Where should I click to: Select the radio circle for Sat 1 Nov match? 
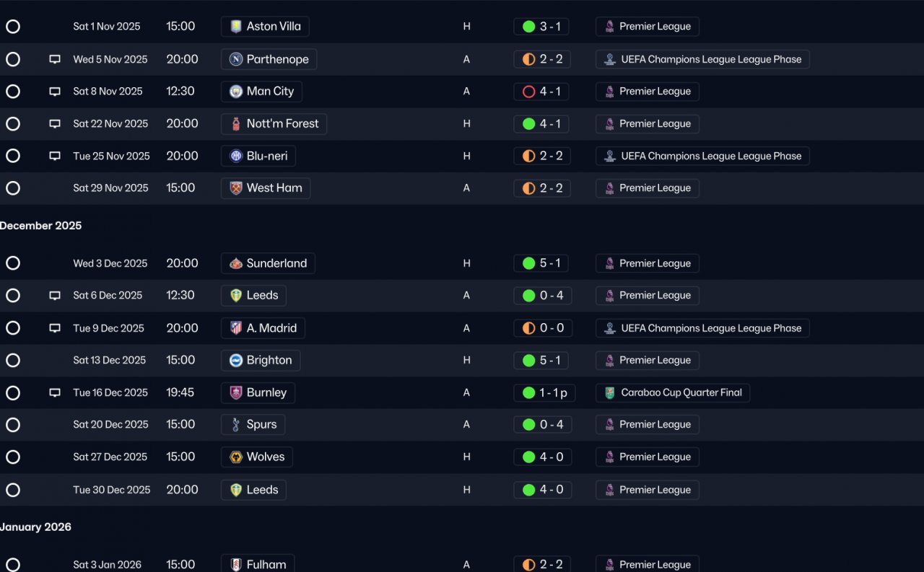[13, 27]
